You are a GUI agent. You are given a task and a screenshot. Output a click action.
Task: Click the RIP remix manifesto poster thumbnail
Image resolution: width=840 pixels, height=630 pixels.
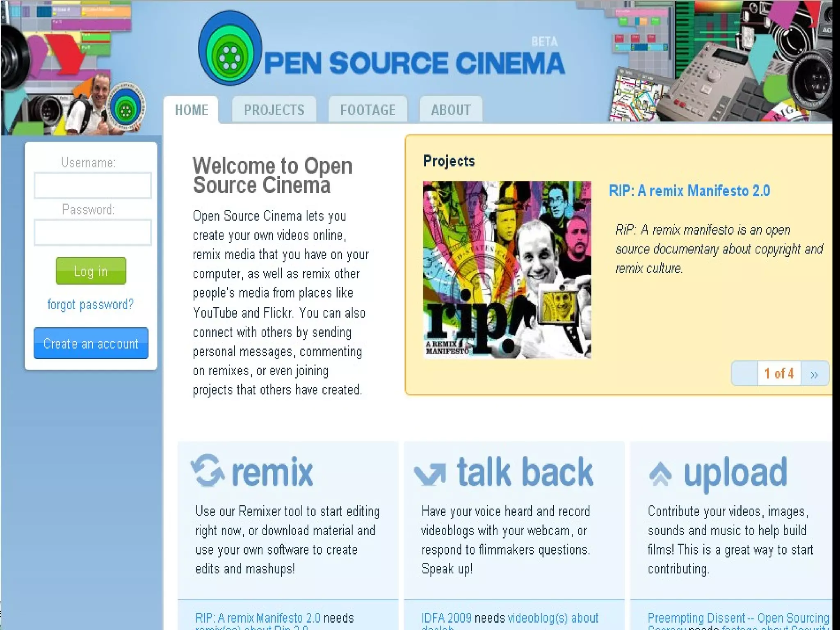[x=507, y=270]
